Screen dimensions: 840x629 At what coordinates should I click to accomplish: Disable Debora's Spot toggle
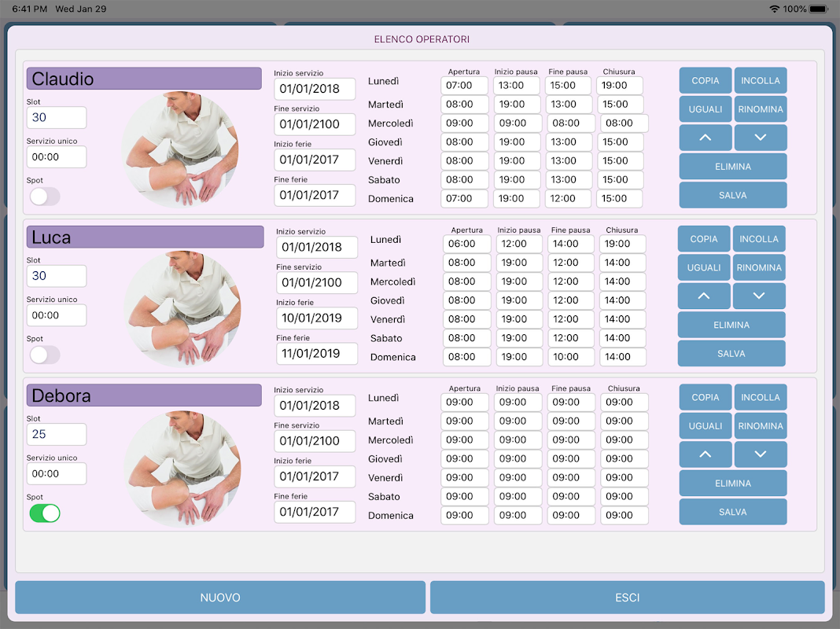coord(45,513)
